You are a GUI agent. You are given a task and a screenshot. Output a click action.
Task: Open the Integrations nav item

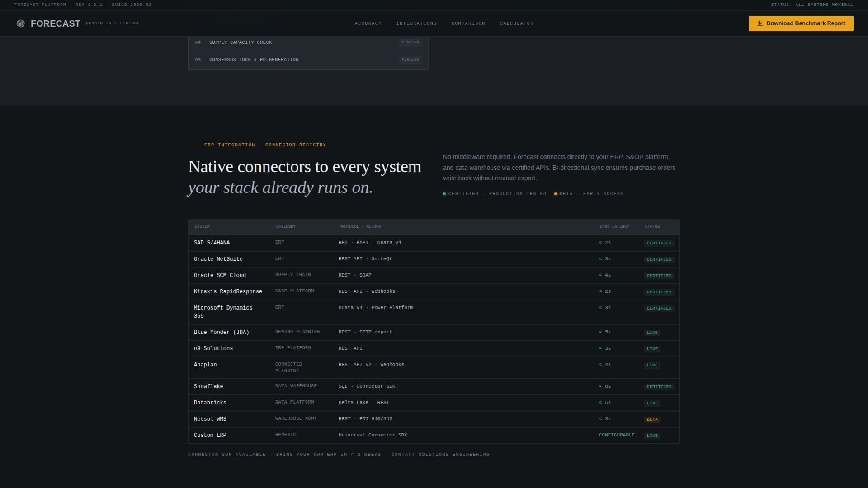pyautogui.click(x=416, y=23)
